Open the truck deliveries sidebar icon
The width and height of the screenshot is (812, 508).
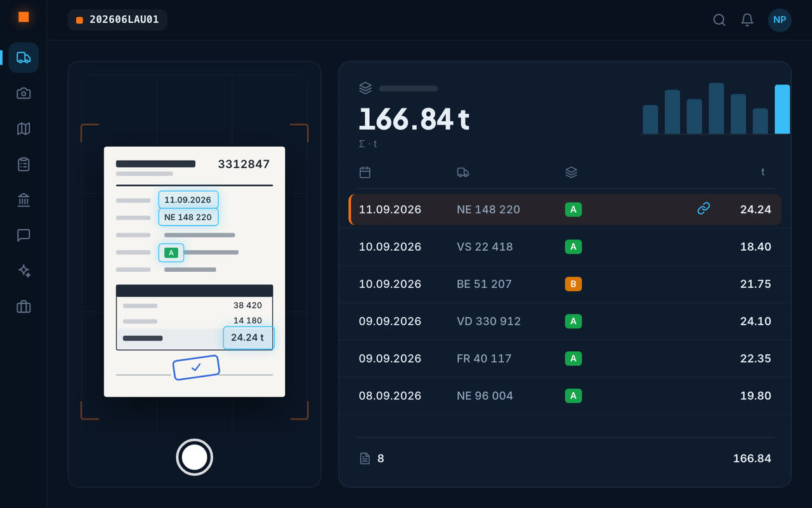pos(23,58)
